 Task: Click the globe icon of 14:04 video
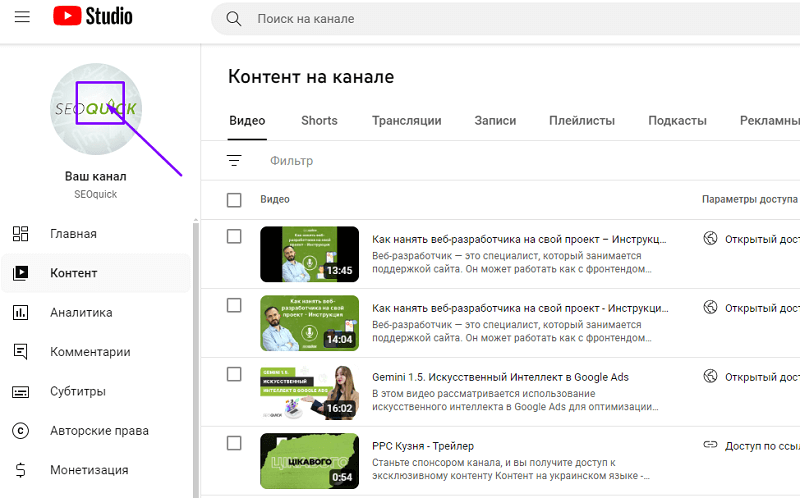pos(710,307)
